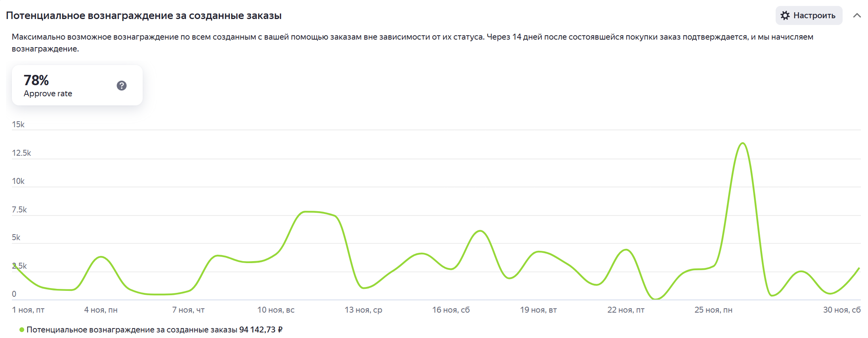The height and width of the screenshot is (338, 868).
Task: Click the total amount 94 142,73 ₽
Action: 261,330
